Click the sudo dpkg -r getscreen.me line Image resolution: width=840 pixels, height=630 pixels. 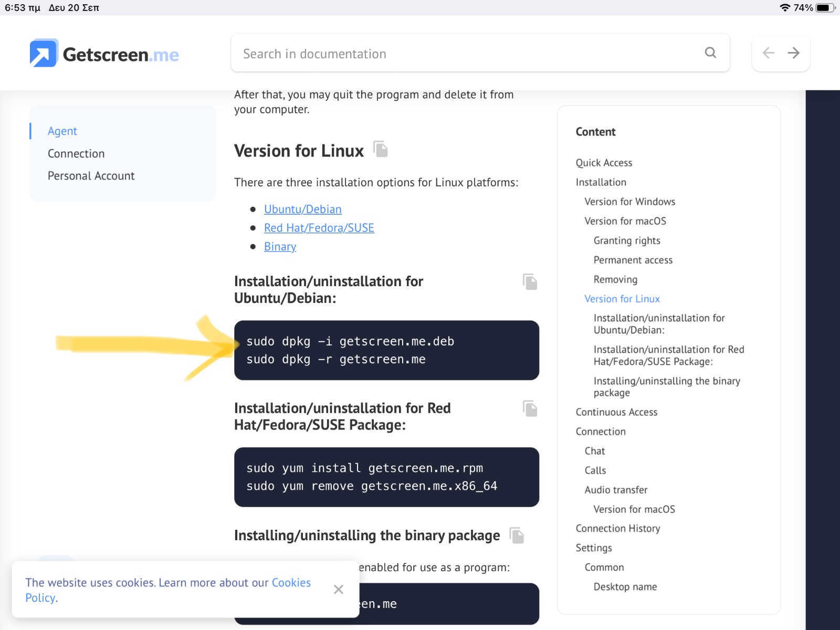tap(336, 359)
